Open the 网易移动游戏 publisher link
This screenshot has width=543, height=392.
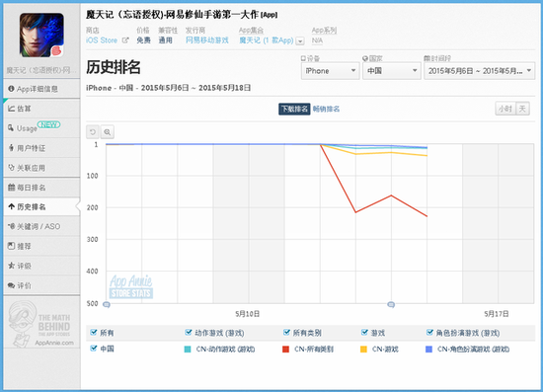click(x=207, y=40)
